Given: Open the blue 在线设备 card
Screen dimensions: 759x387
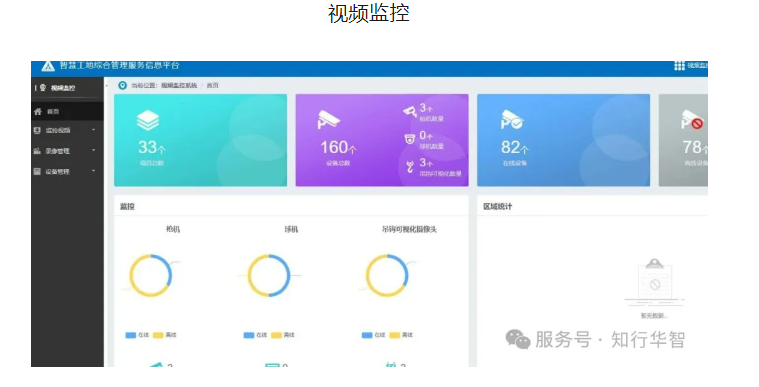Looking at the screenshot, I should pos(563,140).
